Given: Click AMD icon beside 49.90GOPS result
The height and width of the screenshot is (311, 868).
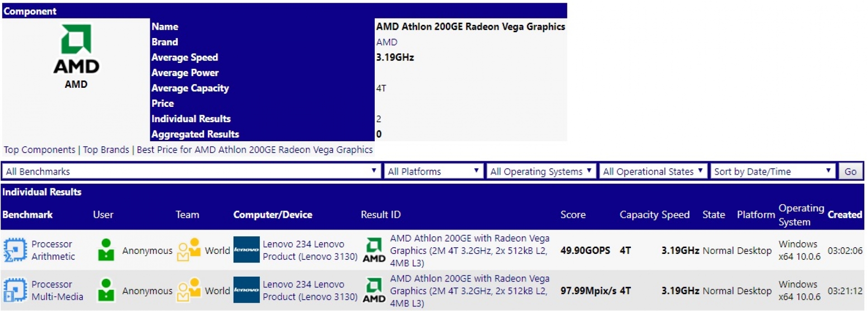Looking at the screenshot, I should pos(374,250).
